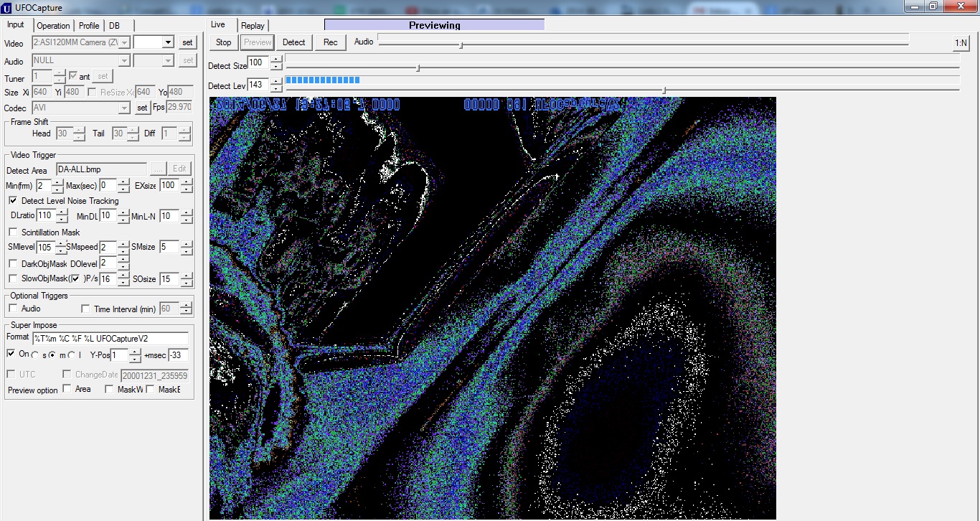Increase SMlevel value using up arrow
The width and height of the screenshot is (980, 521).
click(62, 244)
